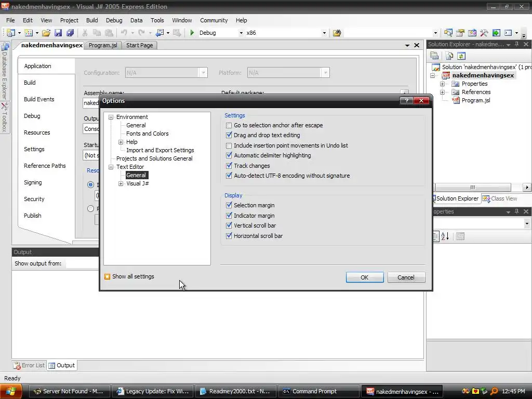
Task: Click the Navigate Backward toolbar icon
Action: tap(159, 33)
